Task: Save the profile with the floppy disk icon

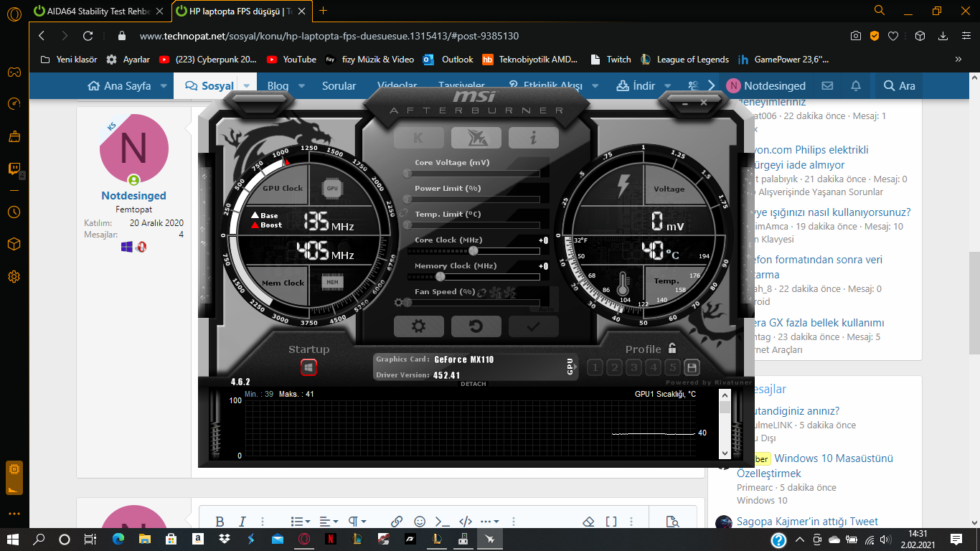Action: tap(692, 368)
